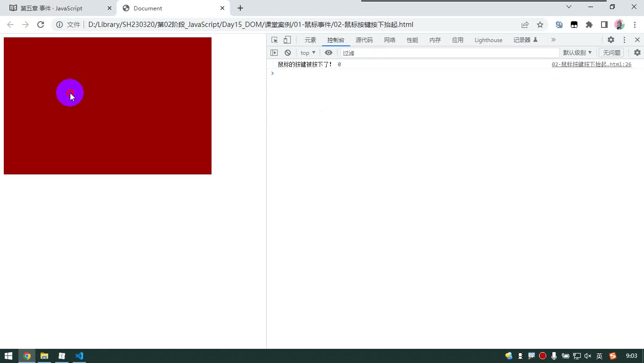Reload the page
The height and width of the screenshot is (363, 644).
pyautogui.click(x=41, y=25)
